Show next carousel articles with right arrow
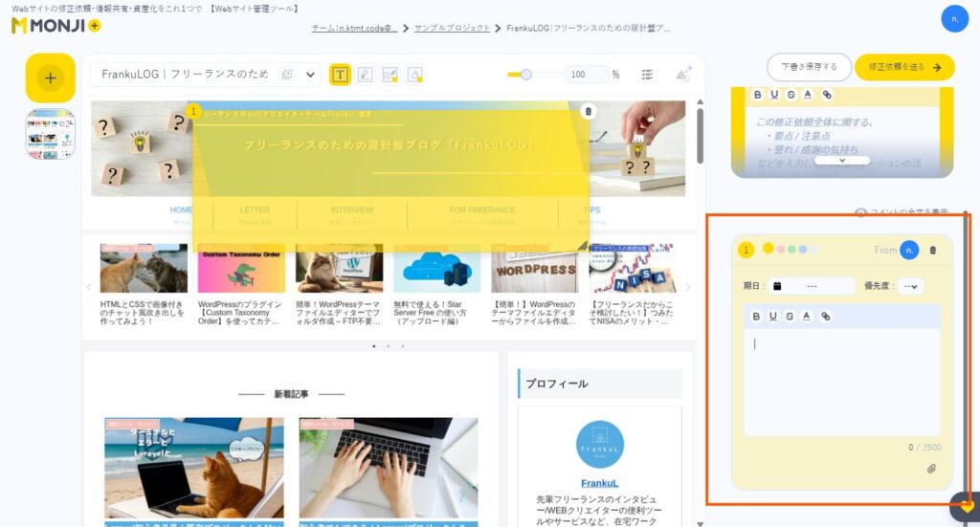The height and width of the screenshot is (527, 980). click(687, 287)
